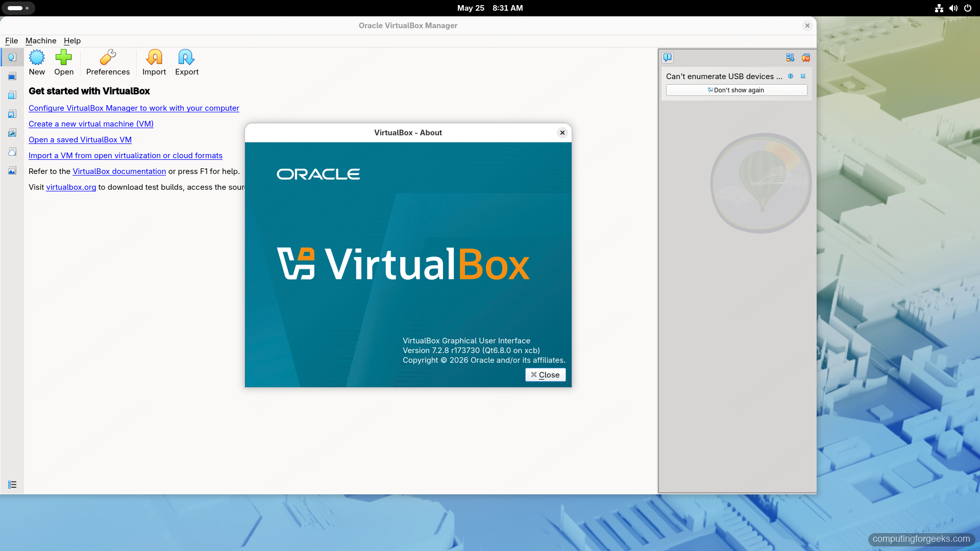Click Create a new virtual machine link

pos(91,124)
